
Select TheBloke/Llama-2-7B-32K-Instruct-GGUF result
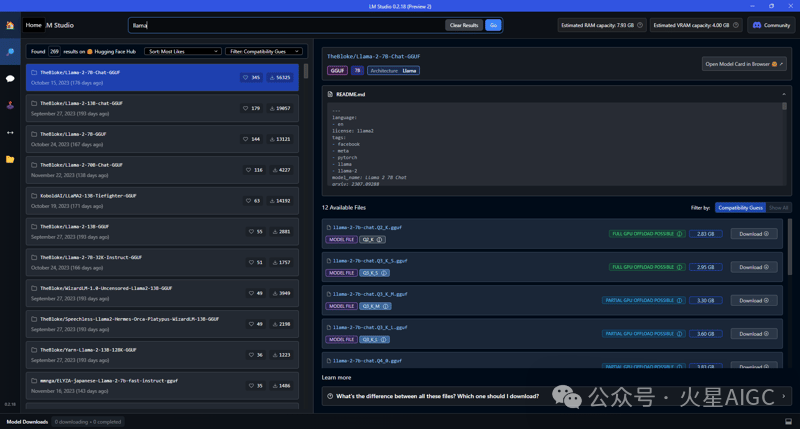pos(162,262)
